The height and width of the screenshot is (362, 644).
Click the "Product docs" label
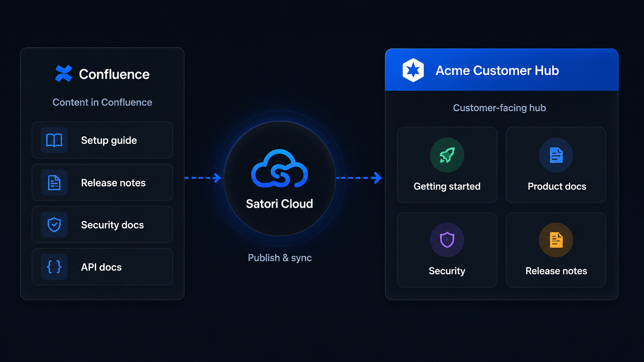pyautogui.click(x=557, y=186)
